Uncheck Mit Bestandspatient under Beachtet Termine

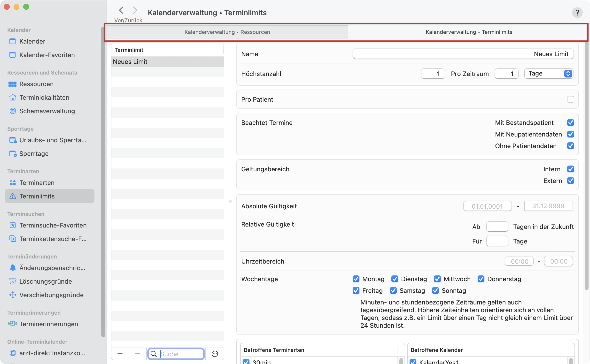coord(571,122)
